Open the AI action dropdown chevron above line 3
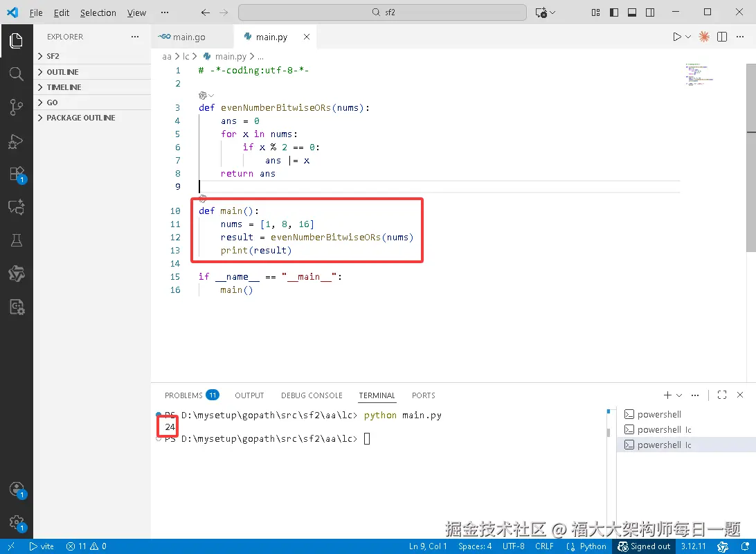Image resolution: width=756 pixels, height=554 pixels. 211,96
